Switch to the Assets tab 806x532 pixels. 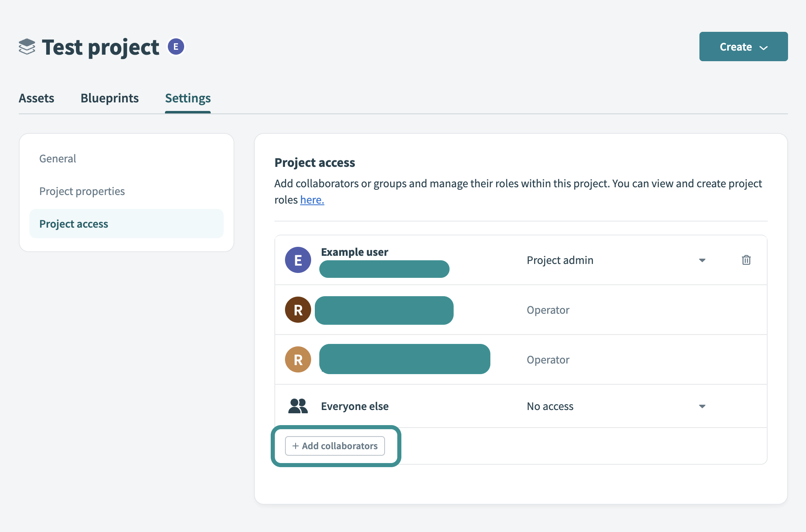pyautogui.click(x=36, y=98)
